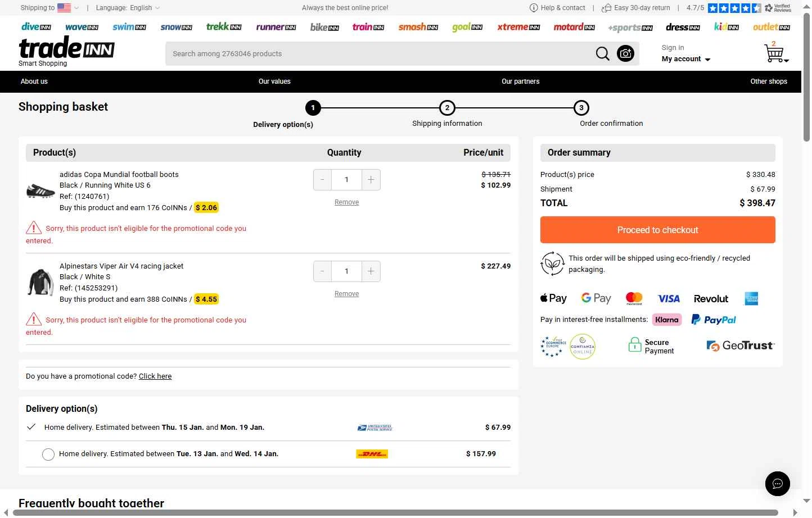
Task: Decrease quantity of Alpinestars Viper jacket
Action: [322, 271]
